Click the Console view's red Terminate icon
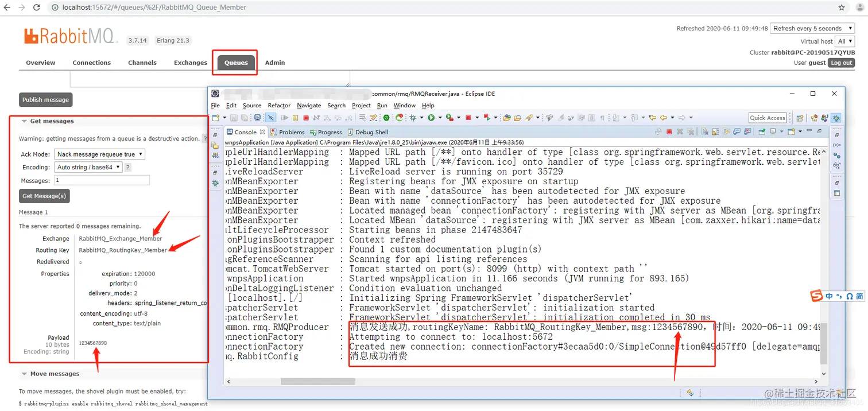The width and height of the screenshot is (868, 411). click(x=669, y=131)
